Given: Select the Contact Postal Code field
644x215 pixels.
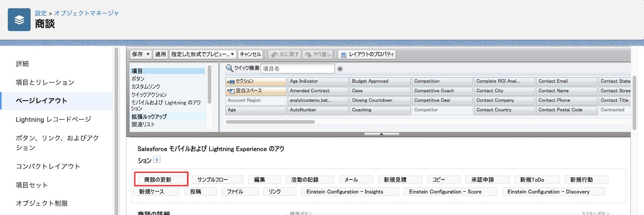Looking at the screenshot, I should tap(567, 110).
